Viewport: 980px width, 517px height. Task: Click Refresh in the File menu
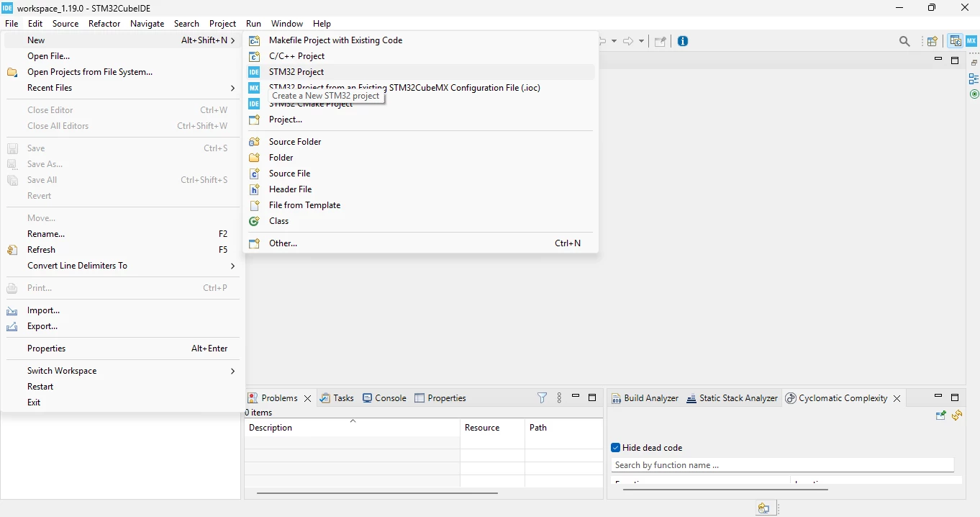(122, 250)
